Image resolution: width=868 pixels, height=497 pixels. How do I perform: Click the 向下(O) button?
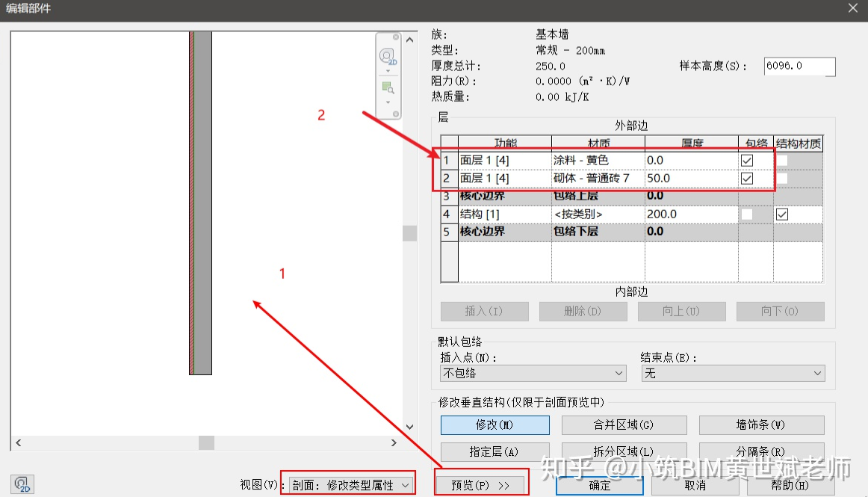(780, 312)
